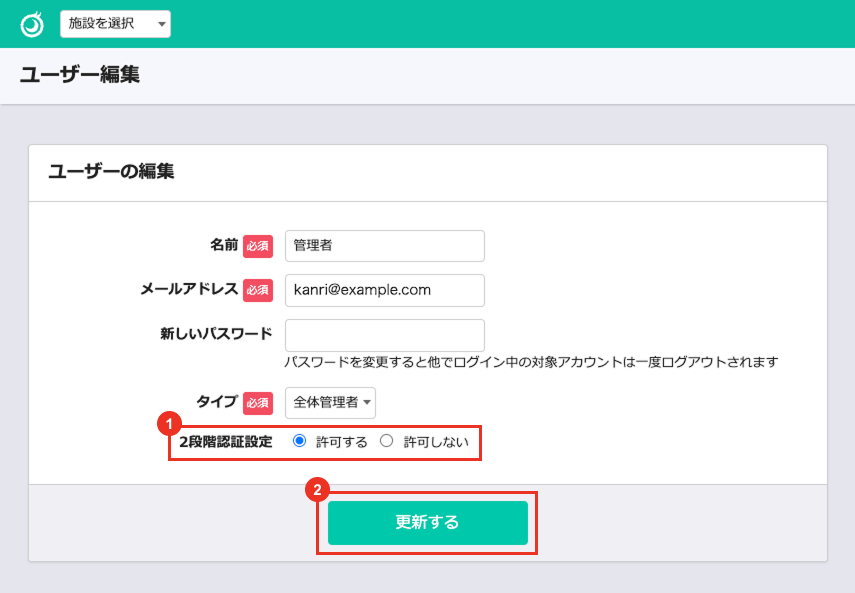The width and height of the screenshot is (855, 593).
Task: Click the green swirl logo icon
Action: (x=32, y=24)
